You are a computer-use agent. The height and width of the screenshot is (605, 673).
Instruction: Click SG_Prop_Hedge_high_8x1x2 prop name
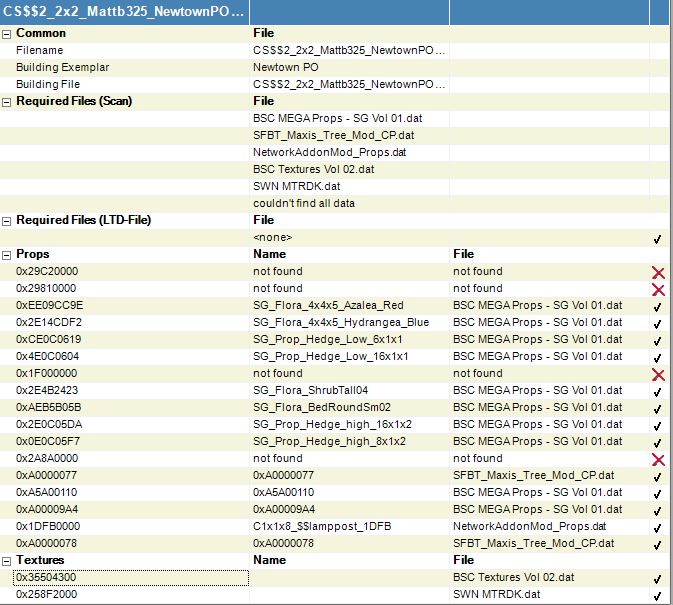329,441
